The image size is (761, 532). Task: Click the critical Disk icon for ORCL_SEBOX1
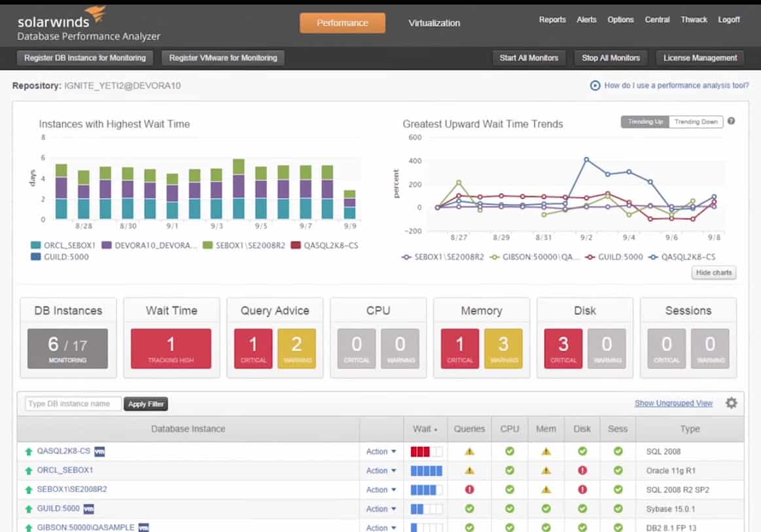582,470
